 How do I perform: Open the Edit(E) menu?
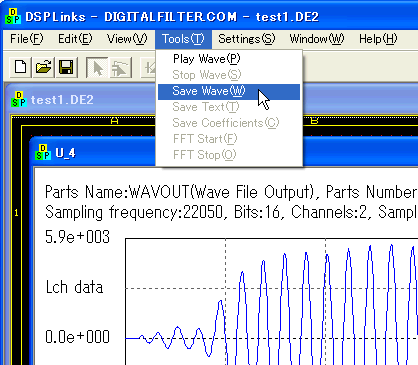tap(75, 39)
